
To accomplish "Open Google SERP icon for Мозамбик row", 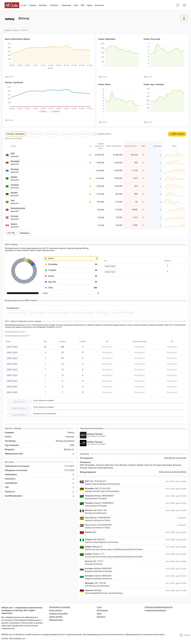I will pyautogui.click(x=143, y=163).
